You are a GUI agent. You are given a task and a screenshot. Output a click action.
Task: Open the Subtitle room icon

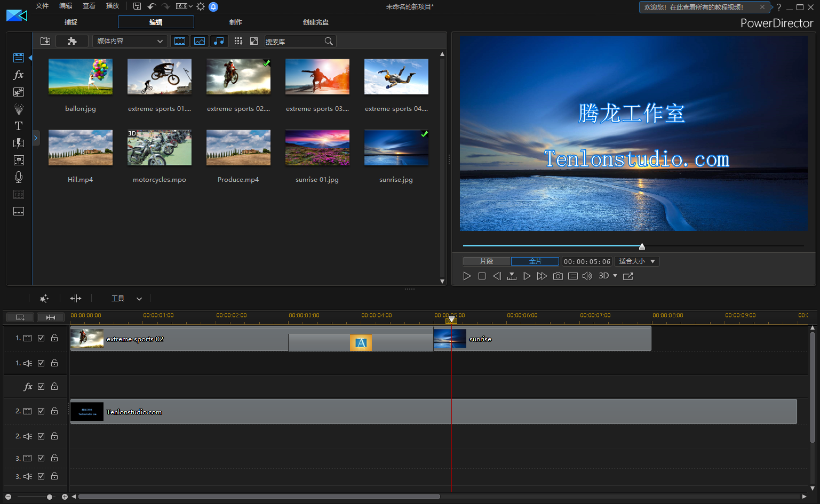[x=19, y=211]
